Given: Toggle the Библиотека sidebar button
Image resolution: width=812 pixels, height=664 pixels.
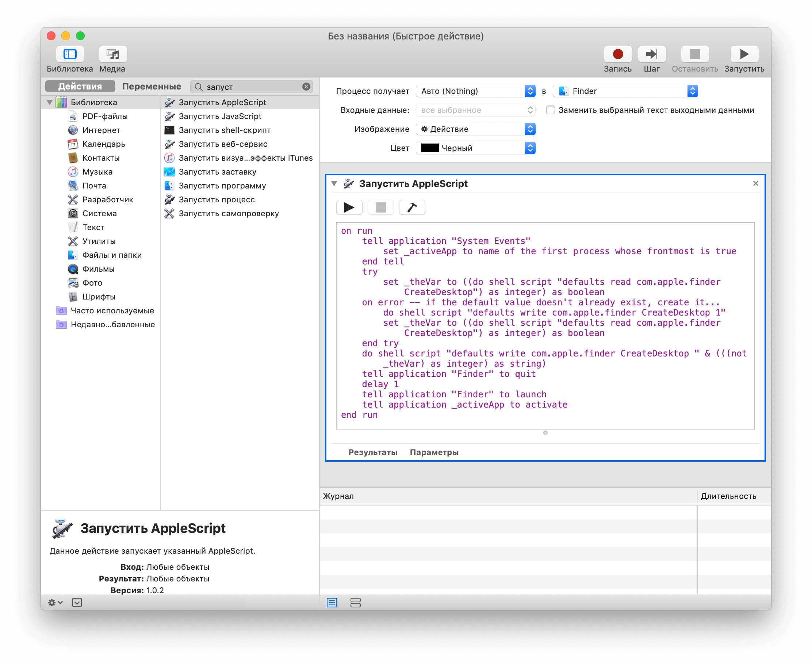Looking at the screenshot, I should click(70, 54).
